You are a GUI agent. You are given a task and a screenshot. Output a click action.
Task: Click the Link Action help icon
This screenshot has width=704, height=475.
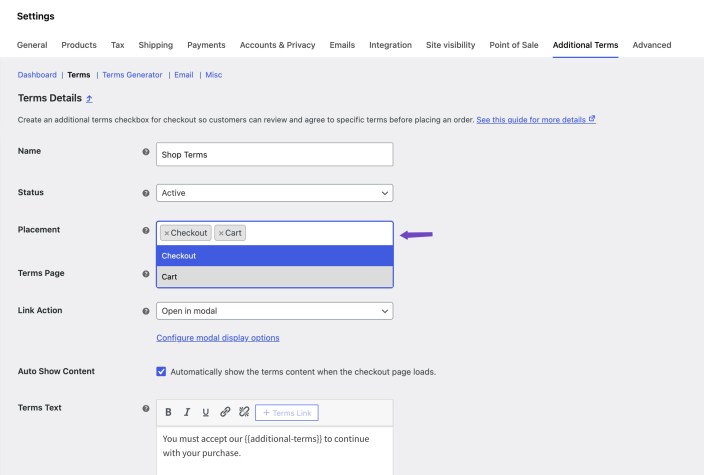point(146,311)
